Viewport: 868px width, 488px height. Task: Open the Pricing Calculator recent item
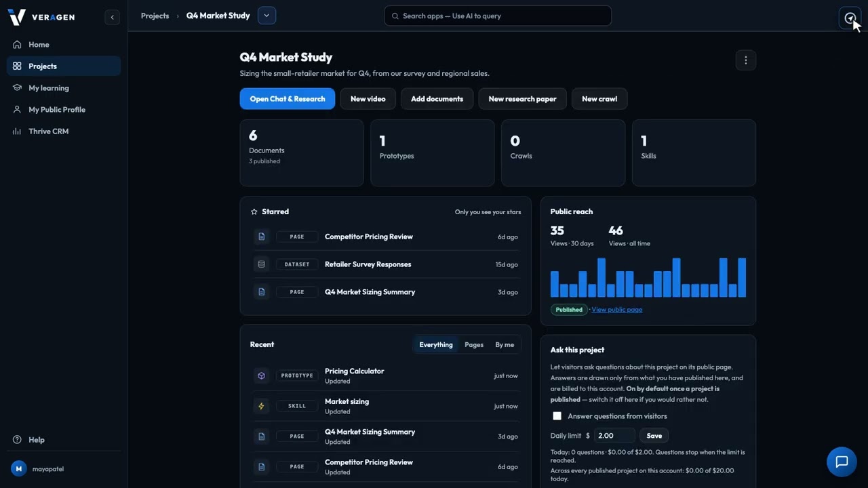click(386, 375)
